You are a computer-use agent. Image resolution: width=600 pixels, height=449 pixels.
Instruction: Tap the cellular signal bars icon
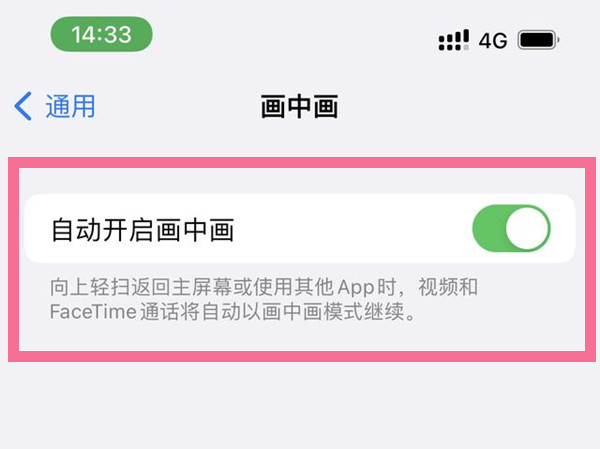coord(453,40)
